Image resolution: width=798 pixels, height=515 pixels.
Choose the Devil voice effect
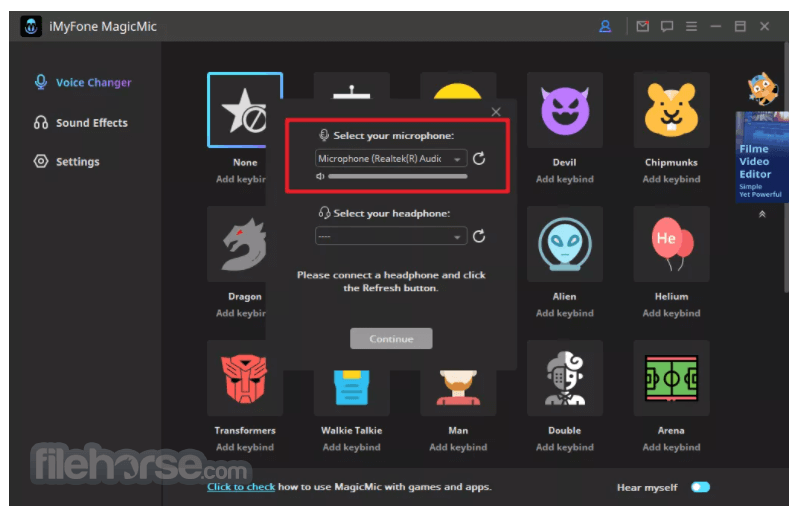click(564, 110)
